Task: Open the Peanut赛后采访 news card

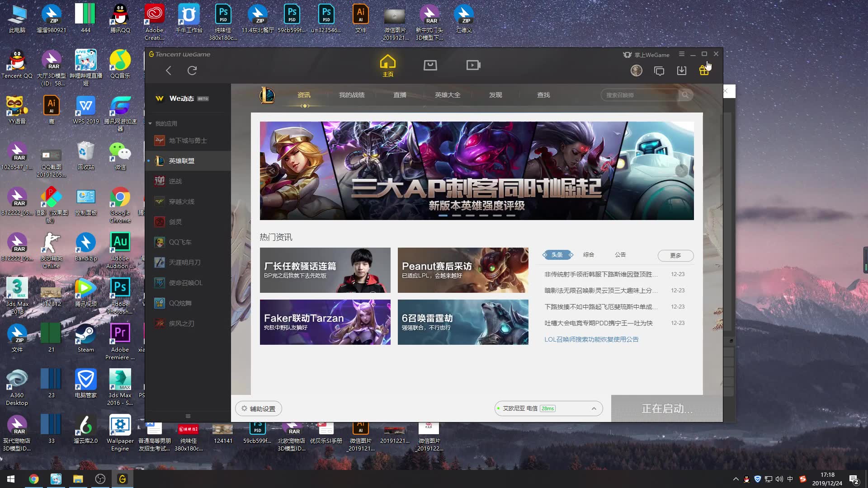Action: coord(463,270)
